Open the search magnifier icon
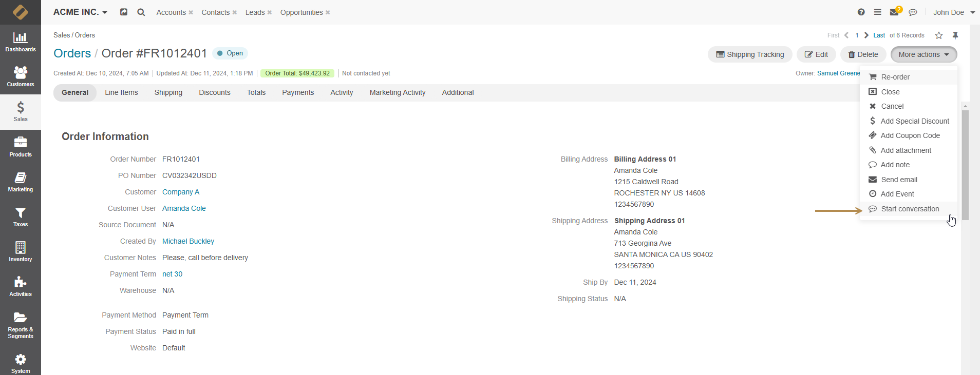The width and height of the screenshot is (980, 375). pyautogui.click(x=141, y=12)
